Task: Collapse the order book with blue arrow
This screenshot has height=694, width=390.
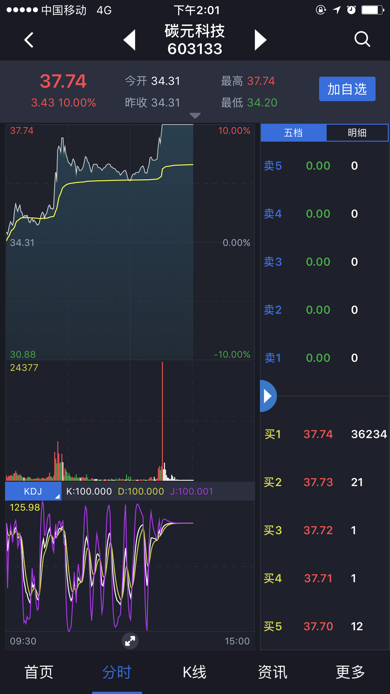Action: click(x=268, y=396)
